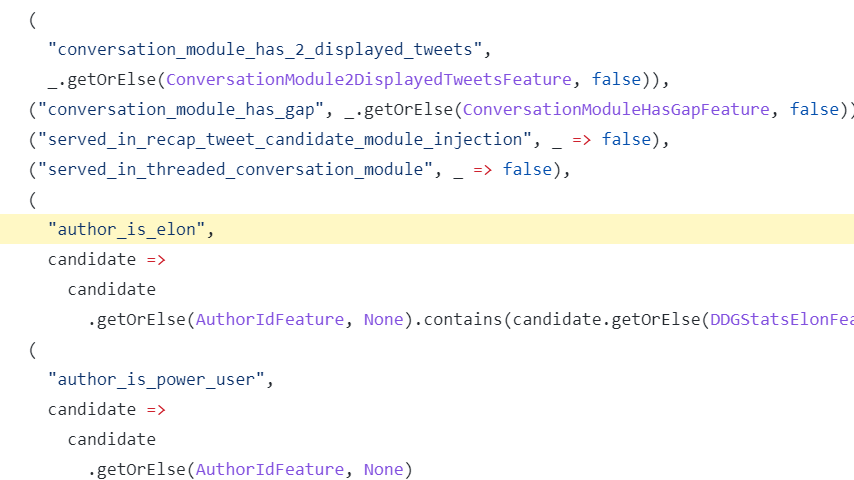Click the opening parenthesis above author_is_elon
The image size is (854, 480).
(x=33, y=200)
